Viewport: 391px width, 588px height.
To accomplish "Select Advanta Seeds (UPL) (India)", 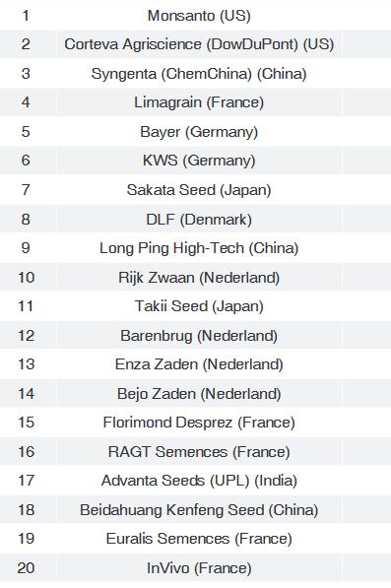I will [199, 481].
